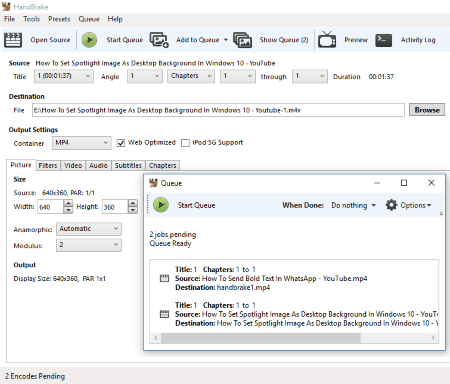The image size is (450, 384).
Task: Click the clapperboard icon of the Spotlight Image queue job
Action: [x=164, y=314]
